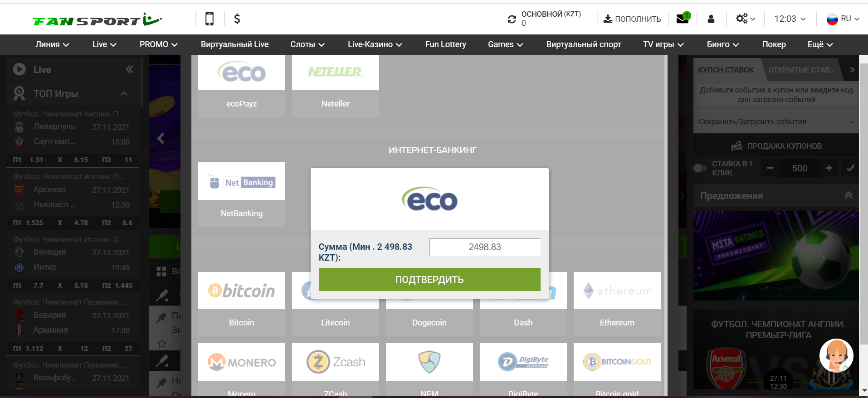Go to Виртуальный спорт
Screen dimensions: 868x398
pyautogui.click(x=584, y=44)
